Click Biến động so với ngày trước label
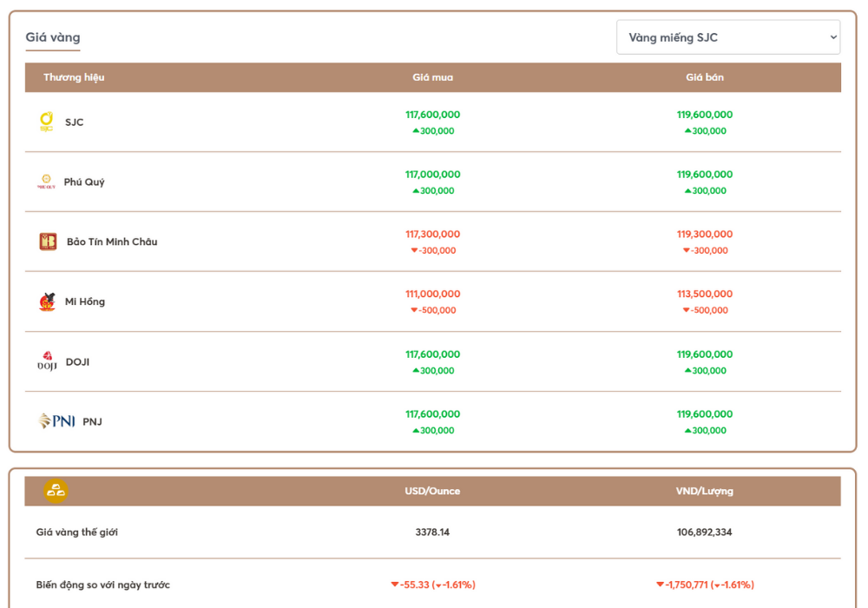The width and height of the screenshot is (868, 608). [x=103, y=585]
